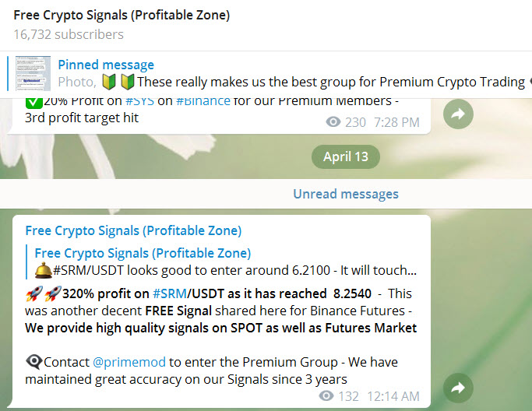Click the sender name on the SRM message

pos(133,230)
